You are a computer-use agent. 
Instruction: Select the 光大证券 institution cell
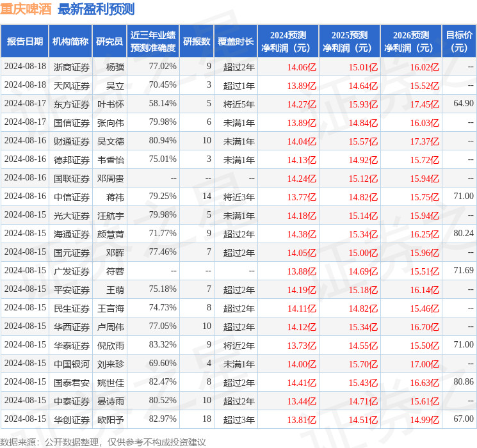(x=72, y=216)
